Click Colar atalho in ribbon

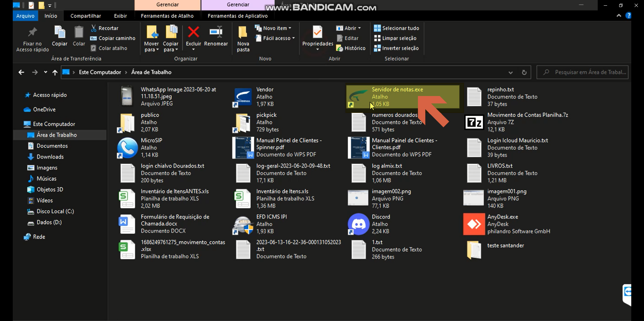point(109,48)
